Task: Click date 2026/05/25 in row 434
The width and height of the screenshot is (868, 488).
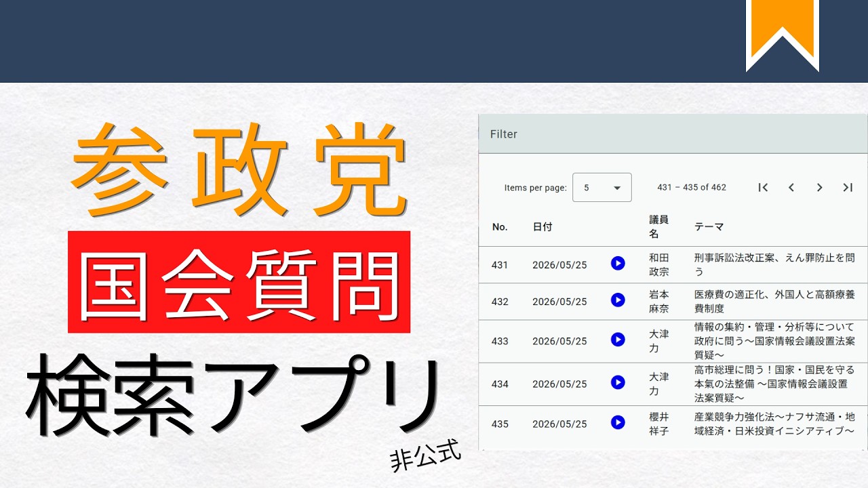Action: 559,384
